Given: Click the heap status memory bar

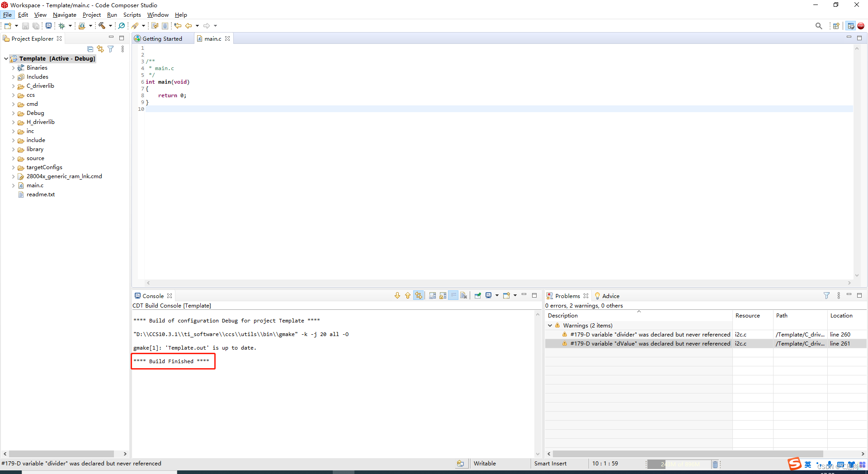Looking at the screenshot, I should (679, 464).
